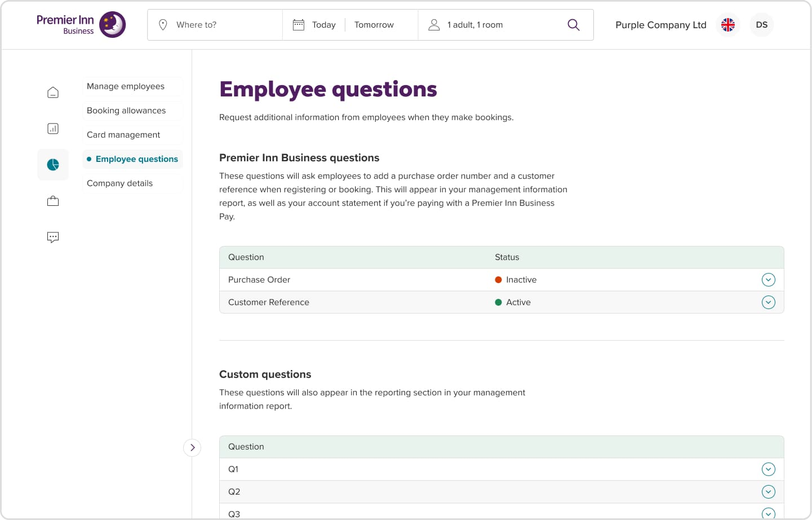This screenshot has height=520, width=812.
Task: Open the chat bubble support icon
Action: coord(53,237)
